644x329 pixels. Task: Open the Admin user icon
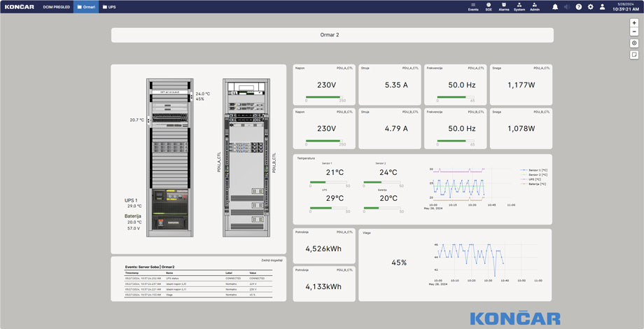coord(534,6)
